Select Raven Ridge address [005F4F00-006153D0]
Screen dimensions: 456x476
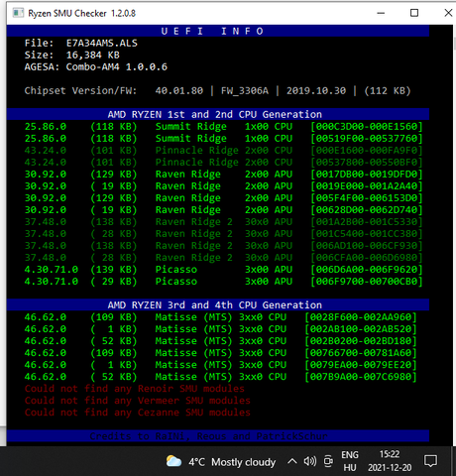coord(367,198)
